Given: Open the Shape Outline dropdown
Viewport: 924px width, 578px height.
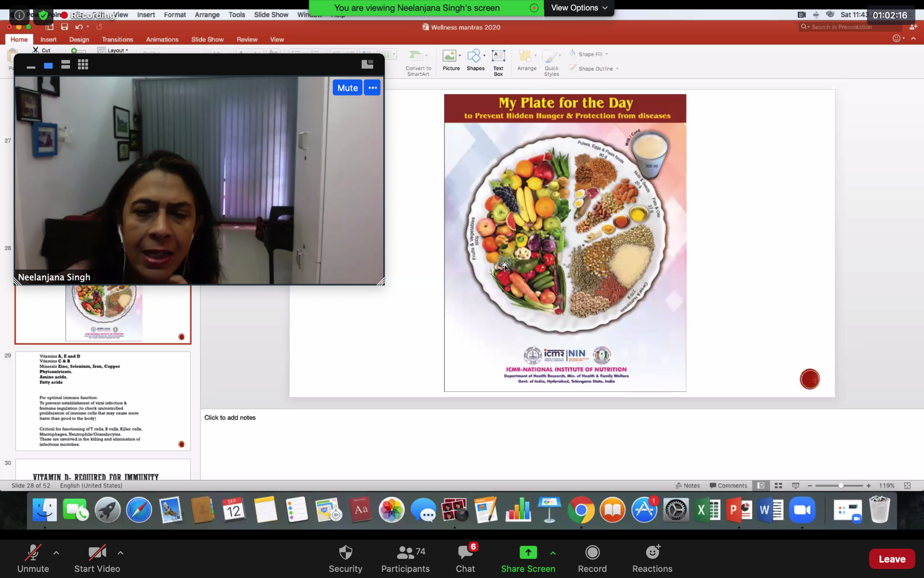Looking at the screenshot, I should click(x=594, y=68).
